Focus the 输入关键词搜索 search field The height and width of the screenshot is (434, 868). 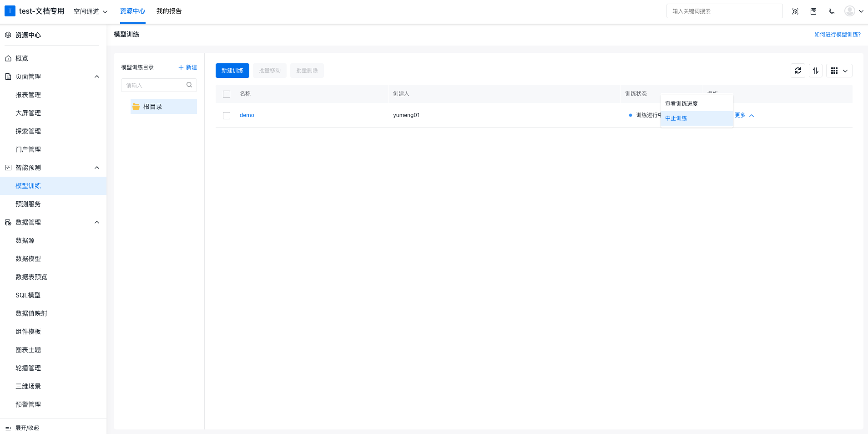click(725, 11)
